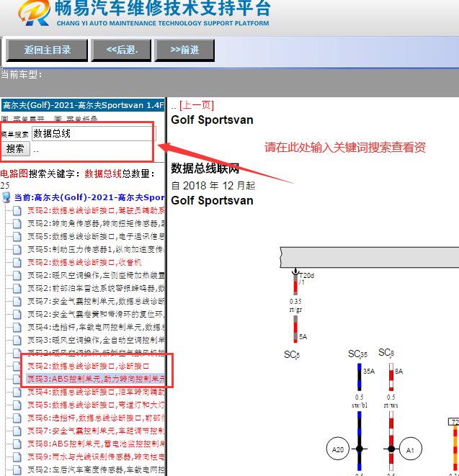Click the SC35 fuse label in diagram
This screenshot has height=476, width=459.
tap(357, 354)
